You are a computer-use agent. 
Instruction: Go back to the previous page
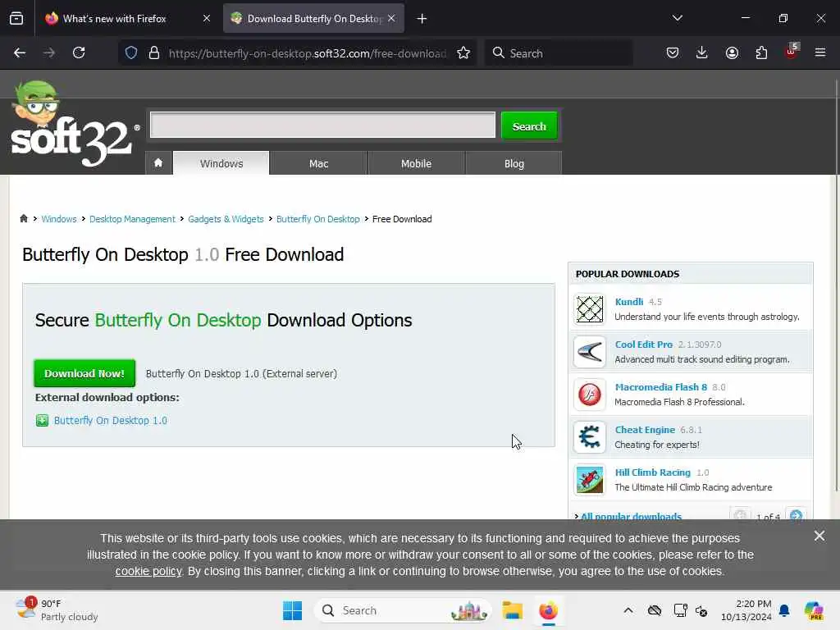20,52
